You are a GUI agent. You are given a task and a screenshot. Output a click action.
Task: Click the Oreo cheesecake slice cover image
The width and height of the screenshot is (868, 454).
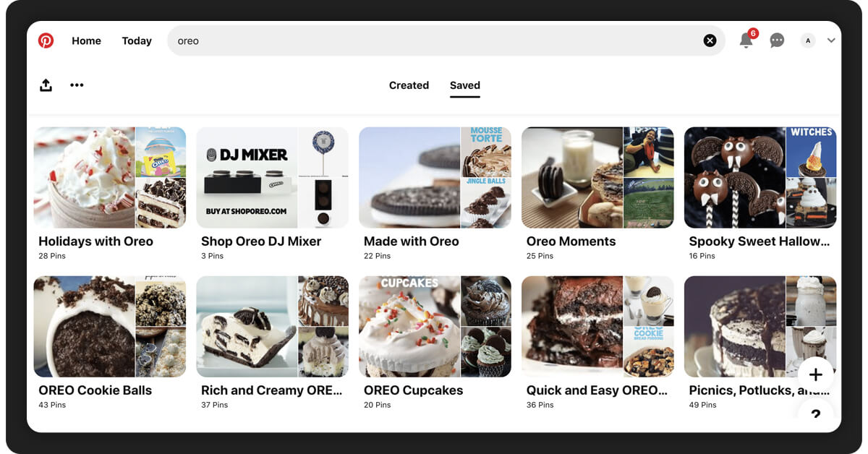[247, 327]
